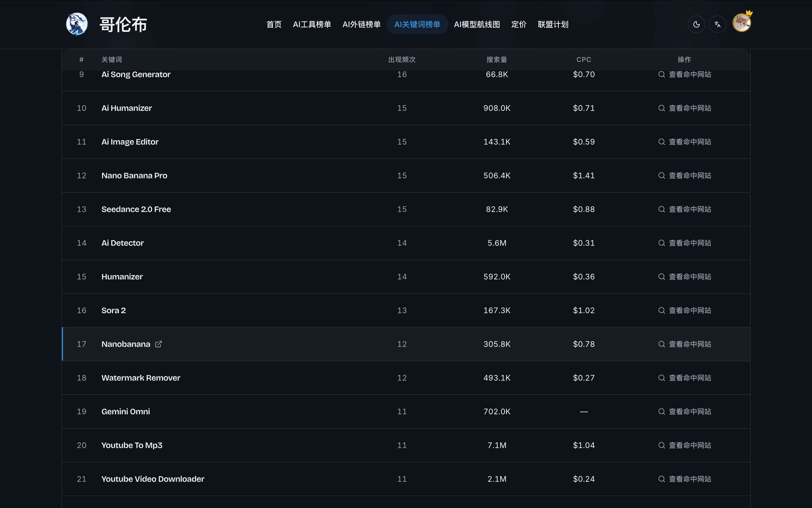The image size is (812, 508).
Task: Toggle dark mode with the moon icon
Action: [x=696, y=24]
